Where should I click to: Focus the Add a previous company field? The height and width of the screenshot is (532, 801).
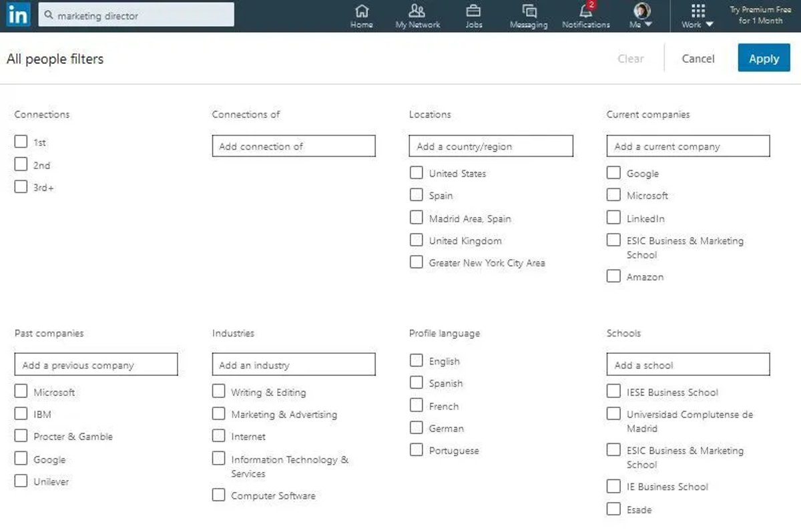96,364
